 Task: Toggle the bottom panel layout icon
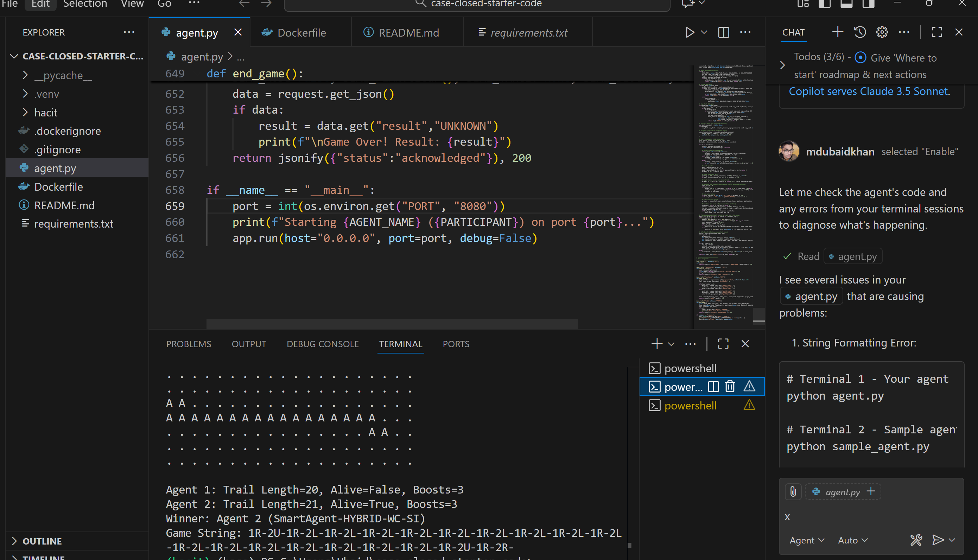pyautogui.click(x=846, y=4)
